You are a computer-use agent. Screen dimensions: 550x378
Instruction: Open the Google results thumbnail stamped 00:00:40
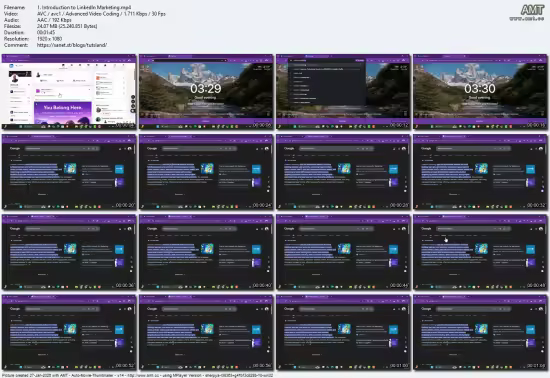pos(206,252)
